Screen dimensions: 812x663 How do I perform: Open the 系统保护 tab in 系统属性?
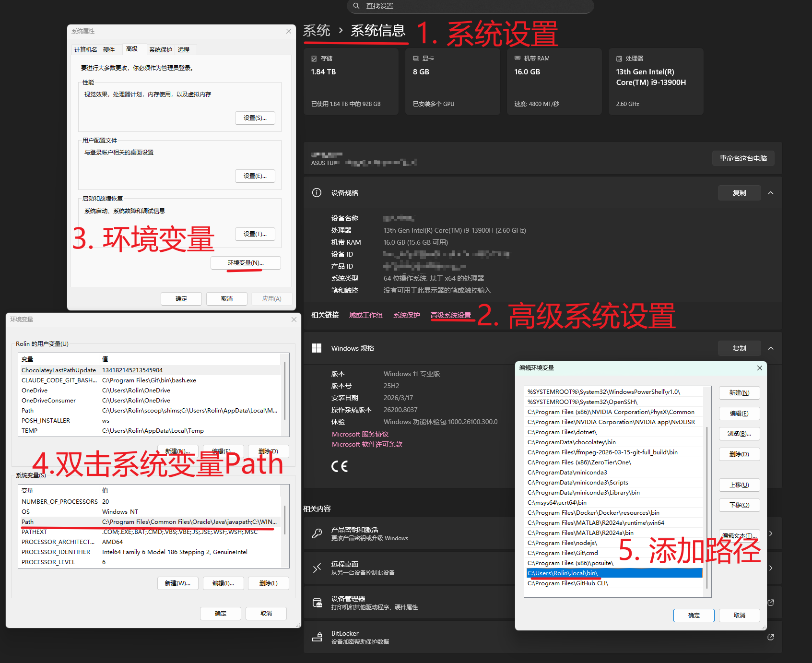(x=160, y=50)
